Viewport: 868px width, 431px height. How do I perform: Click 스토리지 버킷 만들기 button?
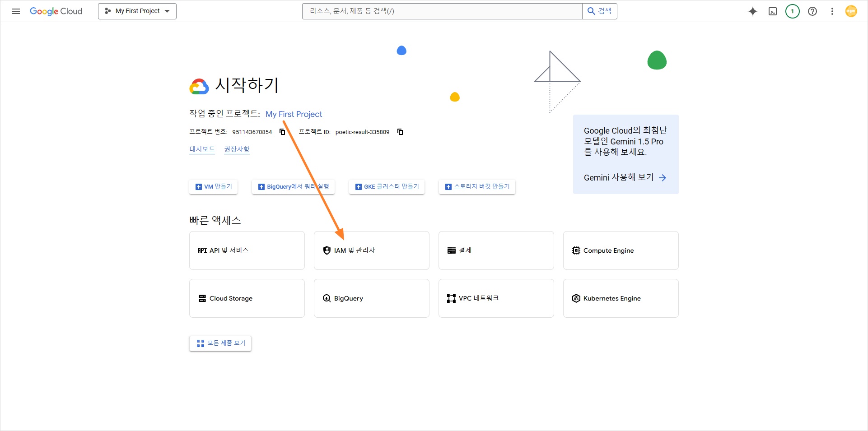477,186
